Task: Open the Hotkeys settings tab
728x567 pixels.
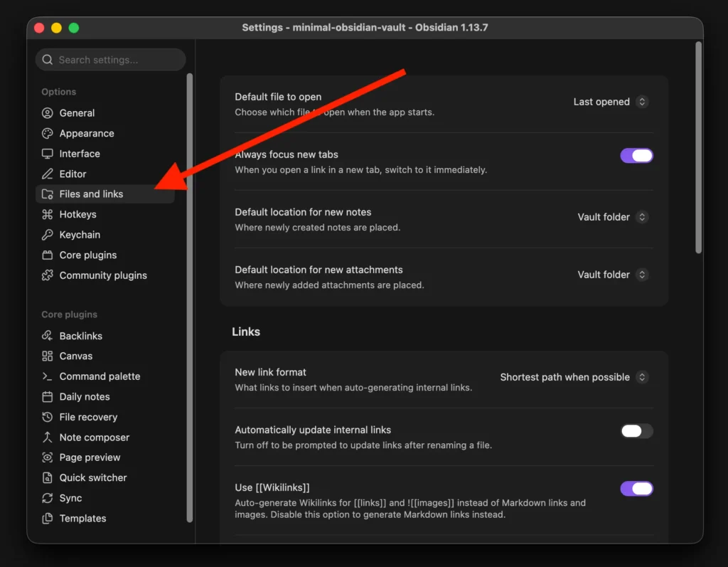Action: [x=105, y=214]
